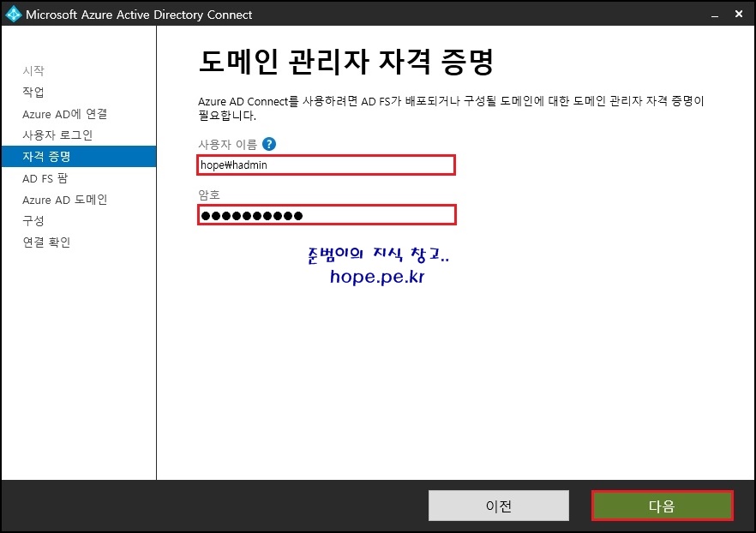Click the 이전 button

tap(499, 506)
